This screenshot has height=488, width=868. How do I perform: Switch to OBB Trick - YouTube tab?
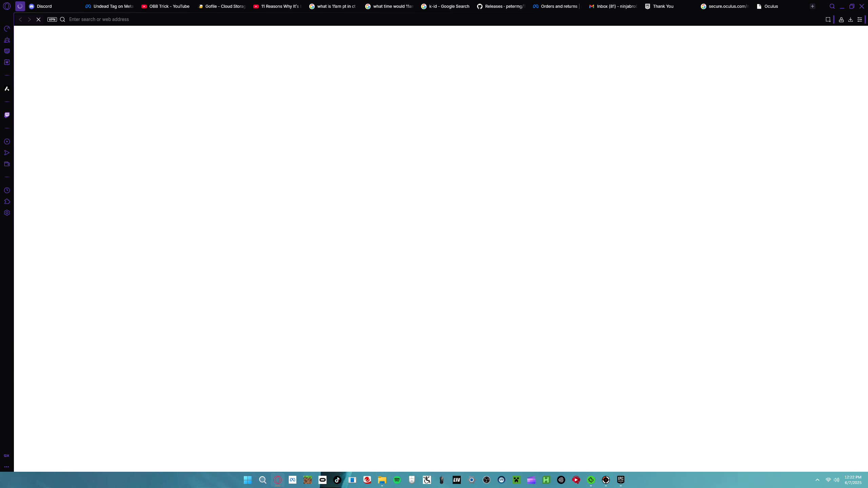pos(169,6)
